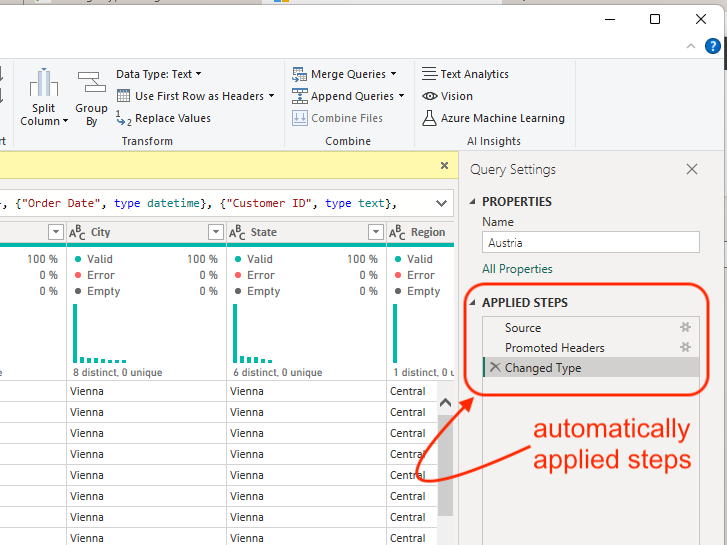The width and height of the screenshot is (727, 545).
Task: Delete the Changed Type step
Action: [495, 368]
